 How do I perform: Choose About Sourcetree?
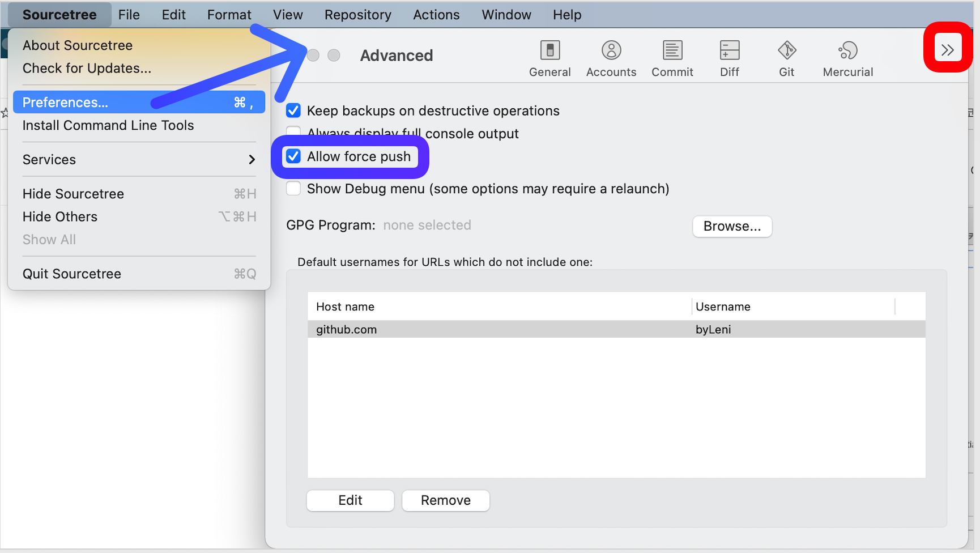[x=139, y=45]
